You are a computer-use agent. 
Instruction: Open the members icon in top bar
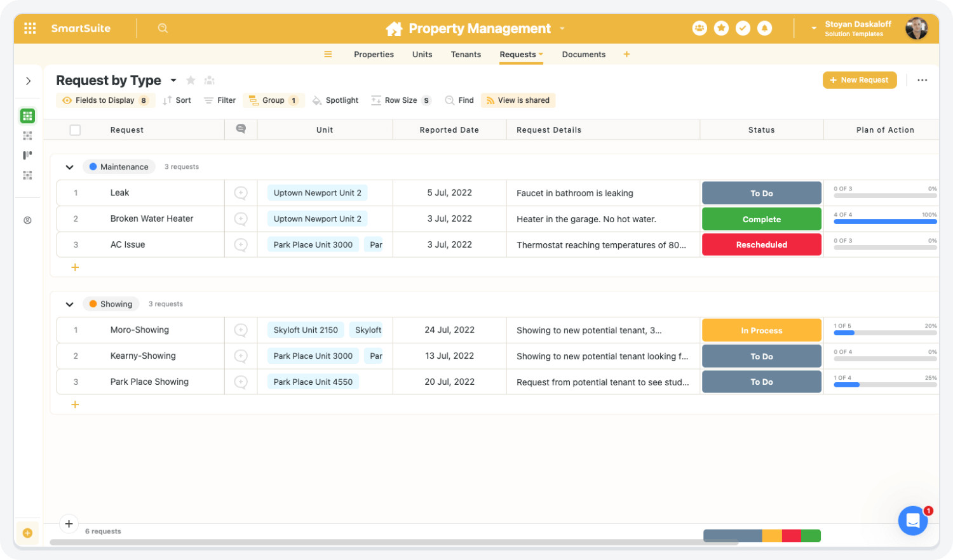point(700,28)
